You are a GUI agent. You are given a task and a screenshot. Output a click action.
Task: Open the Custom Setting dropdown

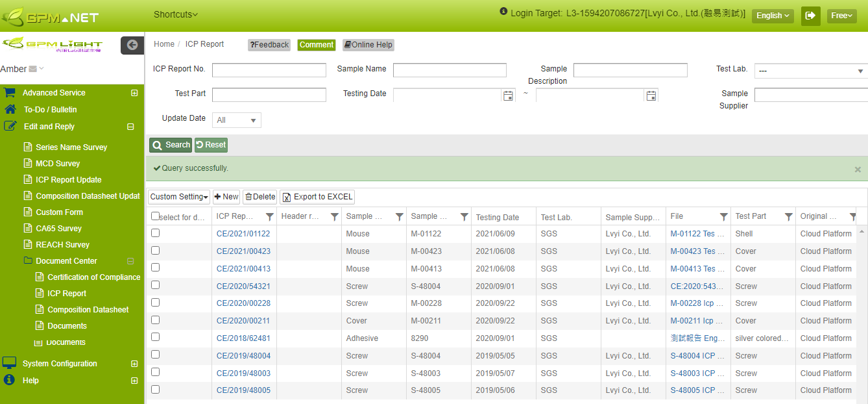[179, 197]
